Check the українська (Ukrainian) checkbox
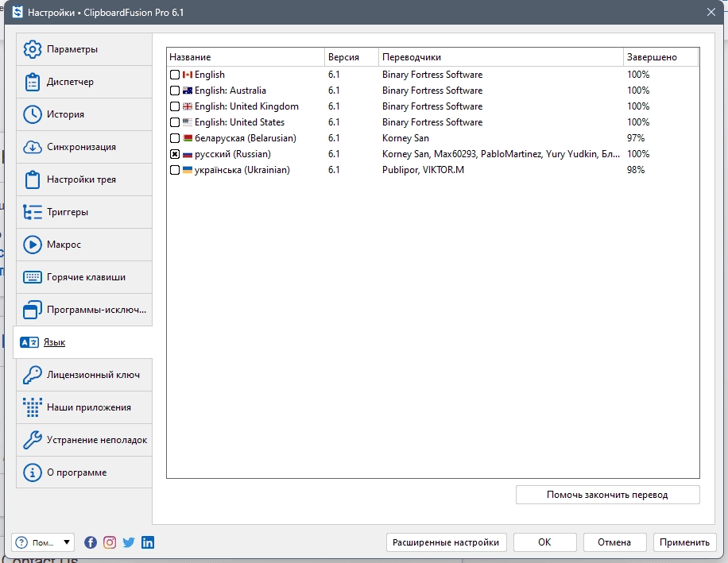Image resolution: width=728 pixels, height=563 pixels. pos(175,170)
